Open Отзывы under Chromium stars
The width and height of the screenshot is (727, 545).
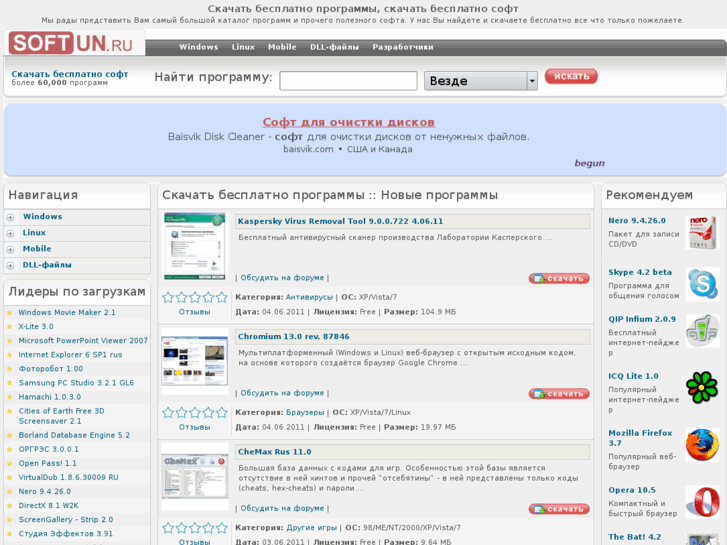195,427
